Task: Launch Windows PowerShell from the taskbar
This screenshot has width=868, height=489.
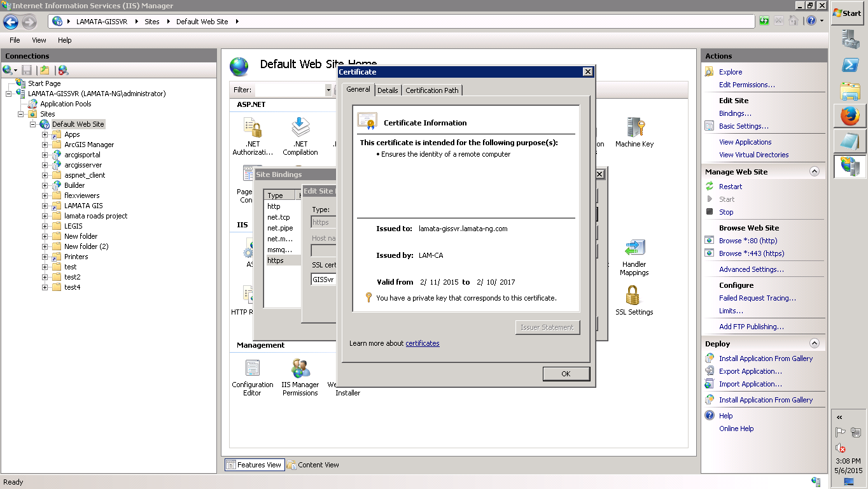Action: coord(850,65)
